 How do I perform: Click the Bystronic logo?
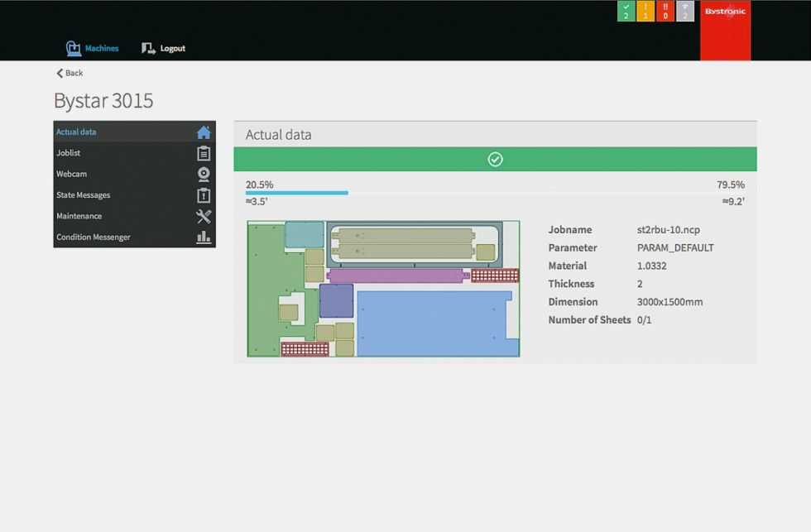point(725,30)
